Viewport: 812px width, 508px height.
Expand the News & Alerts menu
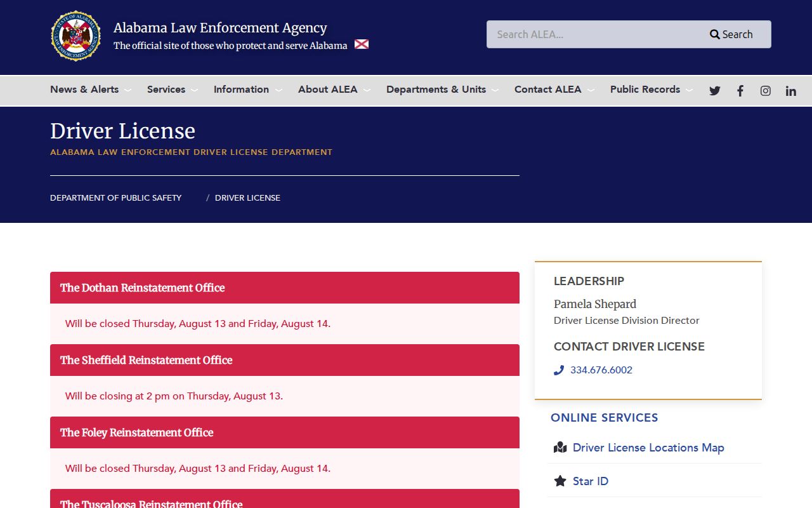(x=91, y=90)
